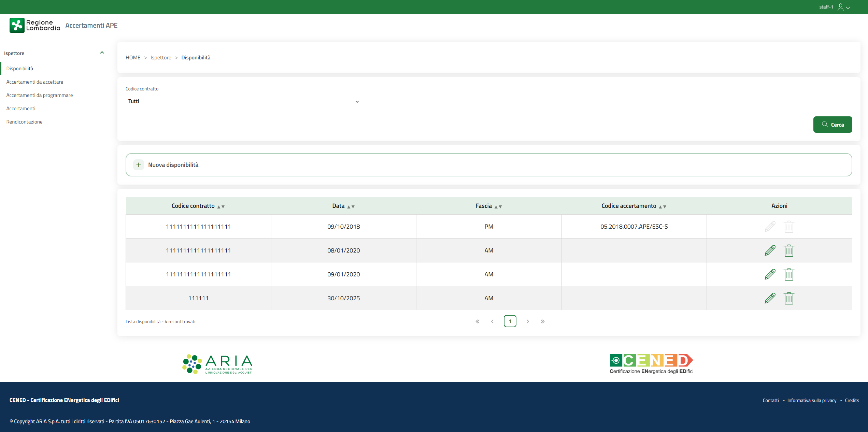This screenshot has height=432, width=868.
Task: Go to the next results page
Action: pyautogui.click(x=528, y=321)
